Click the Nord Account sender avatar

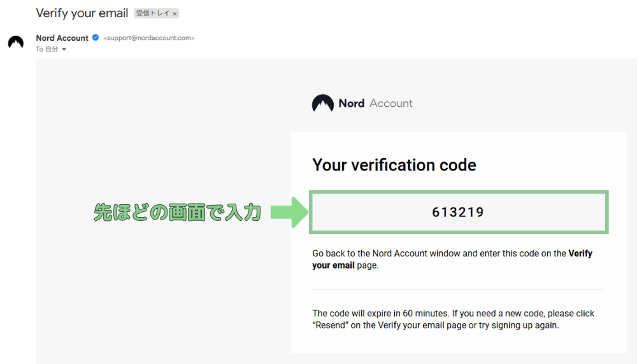pyautogui.click(x=16, y=43)
